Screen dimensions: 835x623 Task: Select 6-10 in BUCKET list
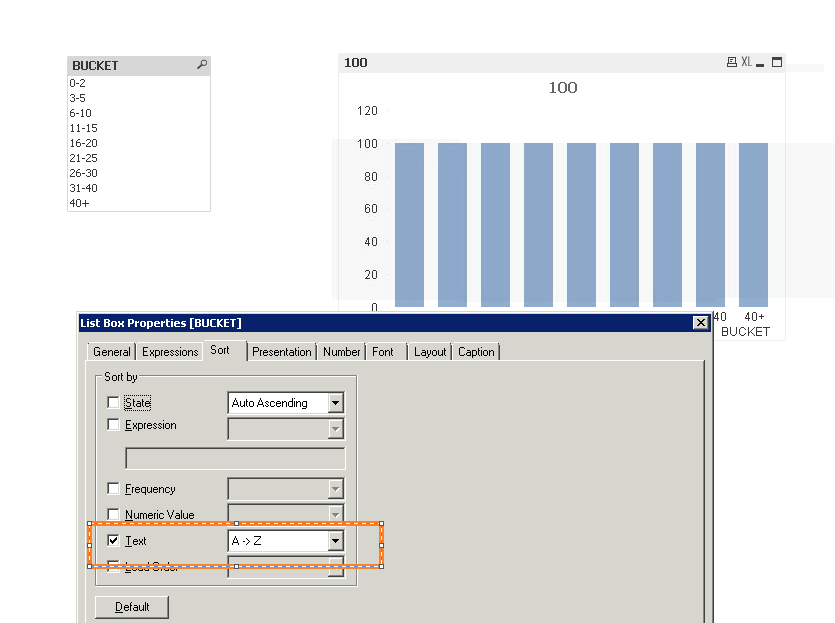coord(138,113)
